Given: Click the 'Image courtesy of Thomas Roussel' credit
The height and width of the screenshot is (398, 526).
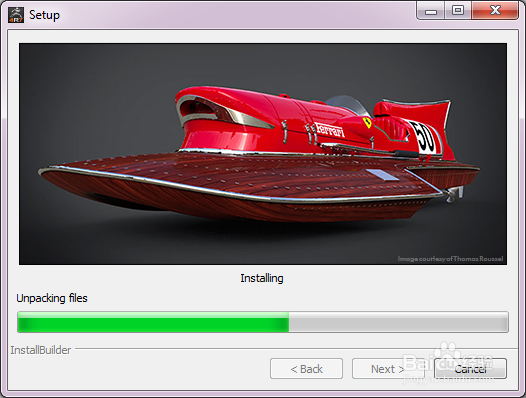Looking at the screenshot, I should [450, 259].
